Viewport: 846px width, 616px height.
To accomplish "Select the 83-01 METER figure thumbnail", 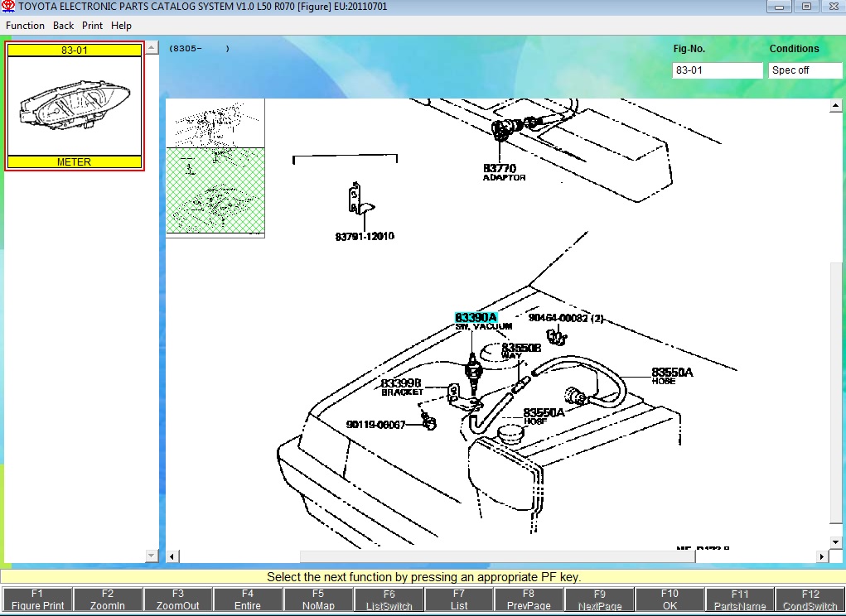I will [x=74, y=106].
